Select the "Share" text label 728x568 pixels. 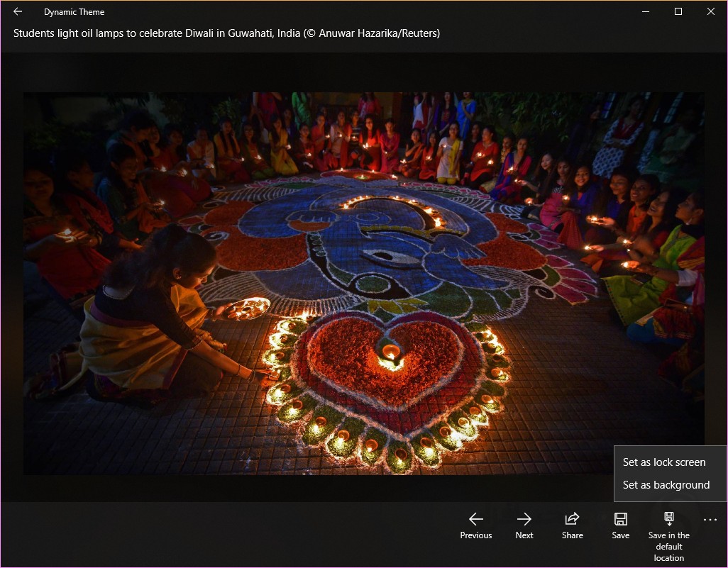pos(572,535)
